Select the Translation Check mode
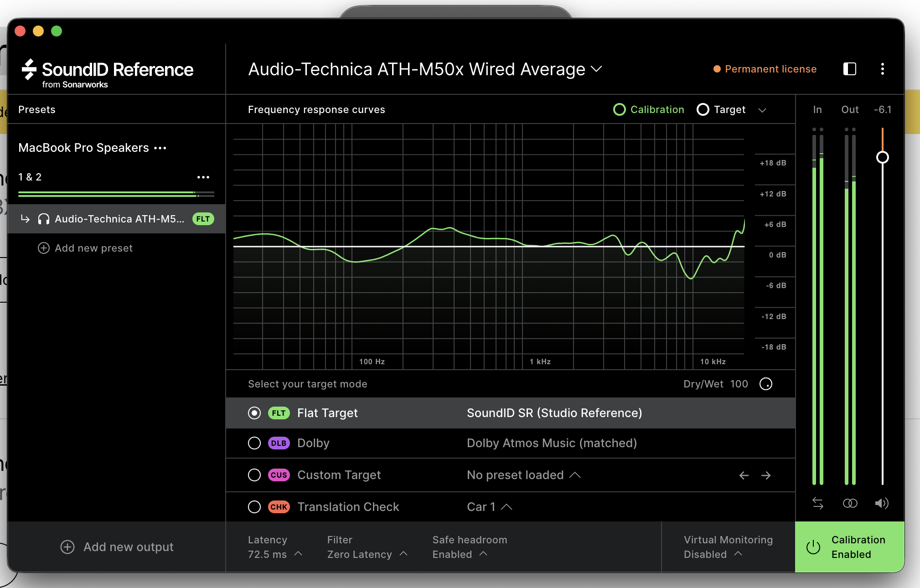 [x=254, y=507]
